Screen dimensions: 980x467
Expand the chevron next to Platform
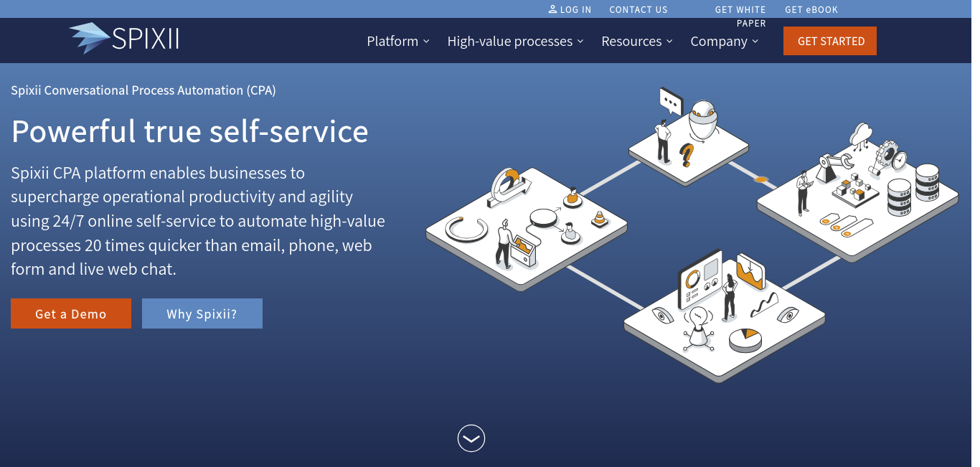[x=426, y=42]
